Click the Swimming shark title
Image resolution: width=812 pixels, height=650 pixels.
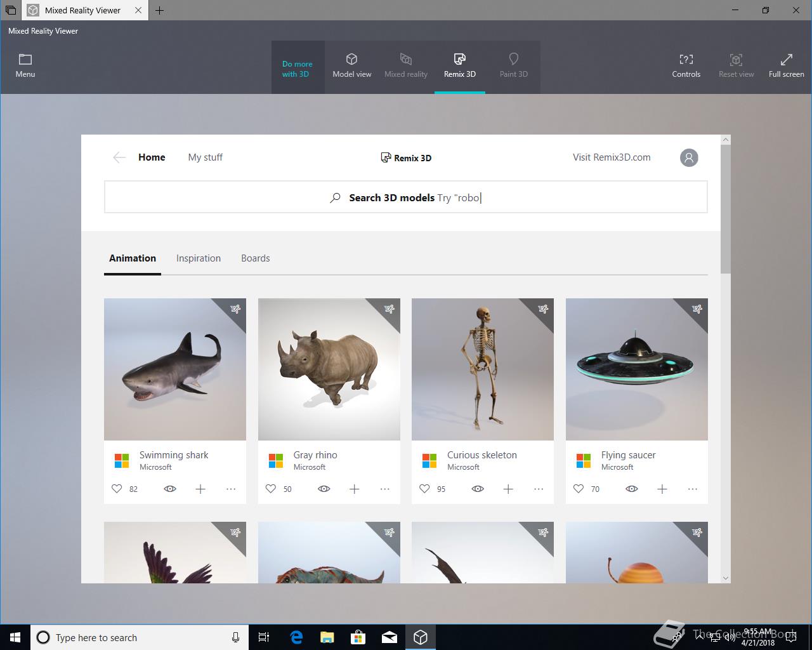click(174, 455)
